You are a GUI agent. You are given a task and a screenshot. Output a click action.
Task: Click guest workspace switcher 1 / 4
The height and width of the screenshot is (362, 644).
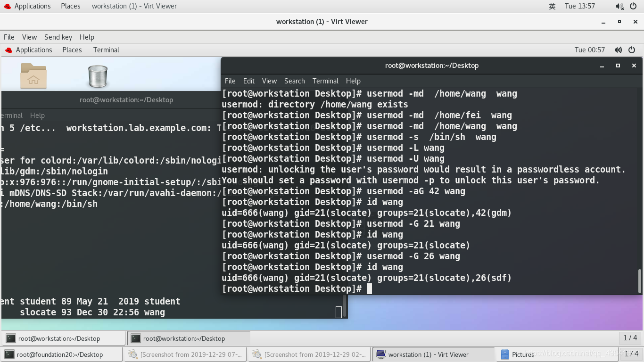tap(630, 338)
